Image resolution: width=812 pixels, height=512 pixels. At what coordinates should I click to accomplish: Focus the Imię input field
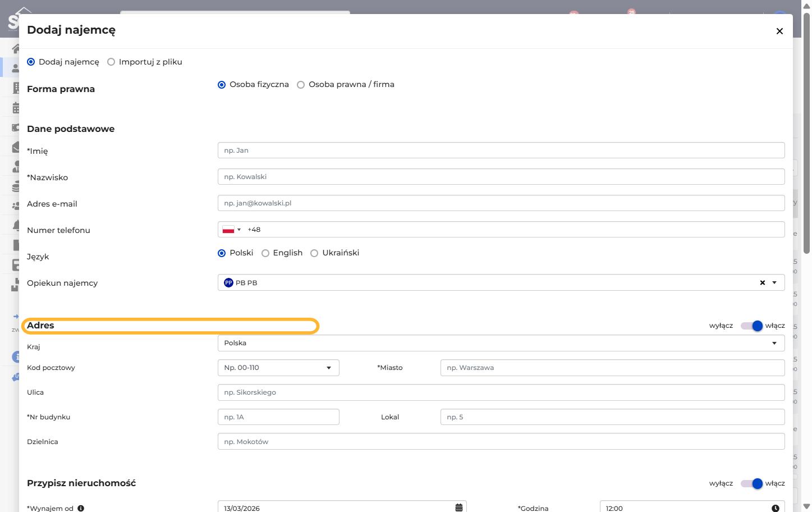coord(501,150)
